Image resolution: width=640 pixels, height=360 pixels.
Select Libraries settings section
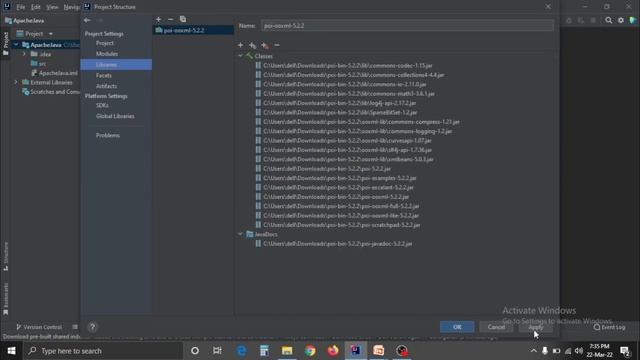[116, 64]
